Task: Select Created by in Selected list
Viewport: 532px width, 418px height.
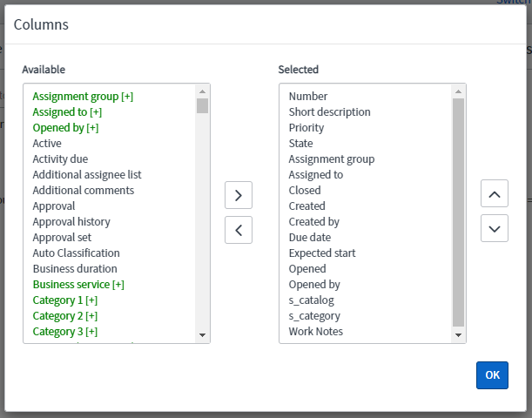Action: 313,221
